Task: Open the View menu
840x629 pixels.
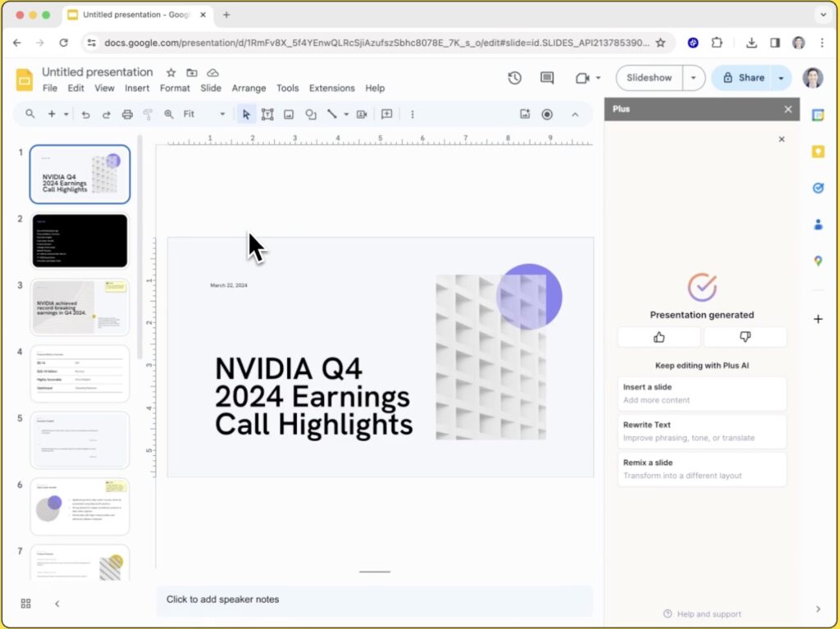Action: (x=104, y=88)
